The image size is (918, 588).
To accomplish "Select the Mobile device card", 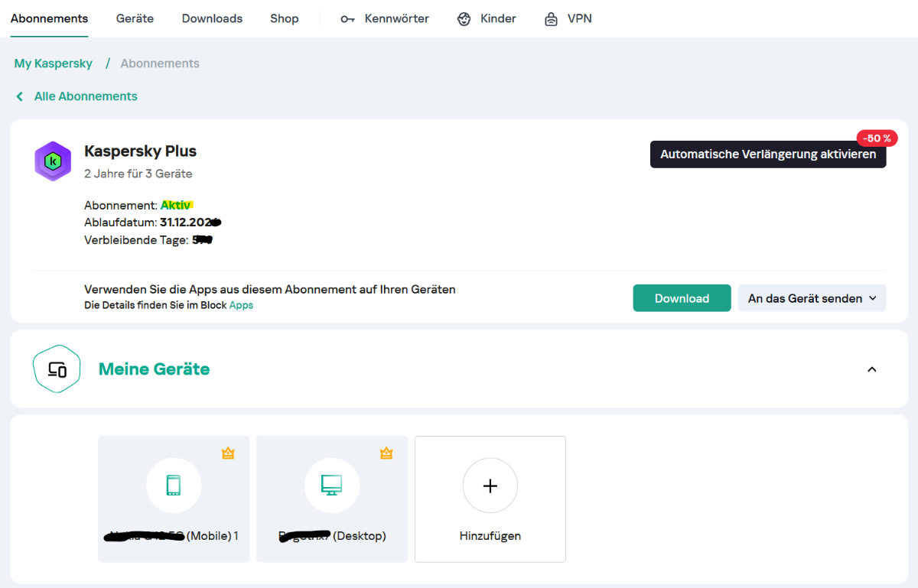I will pyautogui.click(x=174, y=499).
